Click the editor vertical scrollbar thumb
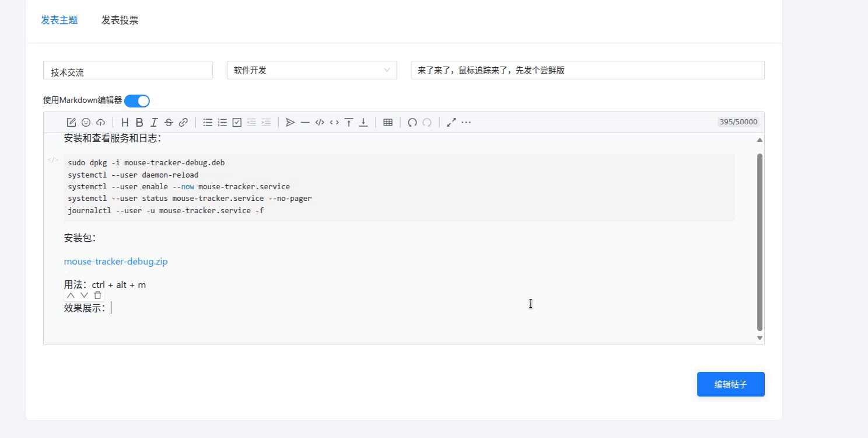Image resolution: width=868 pixels, height=438 pixels. [759, 242]
